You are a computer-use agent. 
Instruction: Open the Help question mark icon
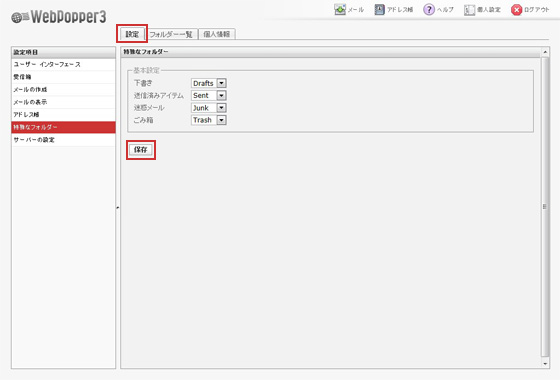pos(429,10)
